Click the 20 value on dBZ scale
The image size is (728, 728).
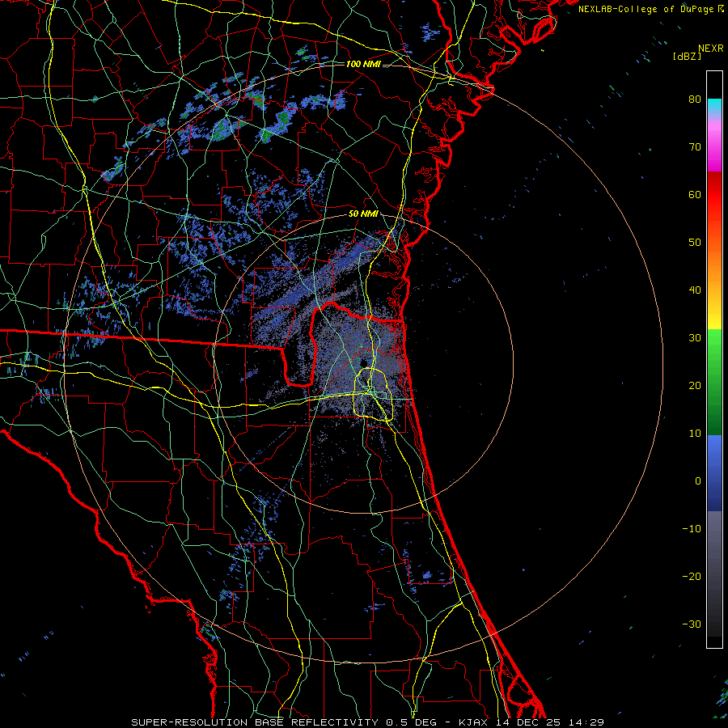click(695, 386)
